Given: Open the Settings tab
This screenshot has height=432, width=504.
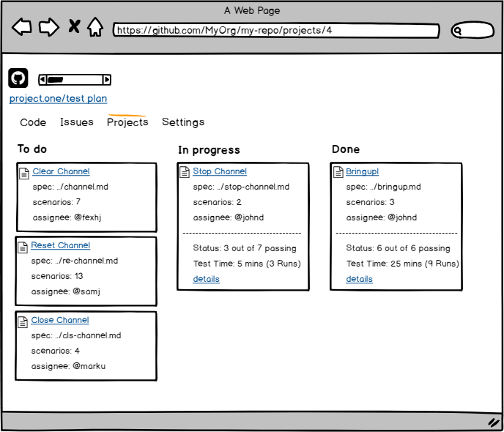Looking at the screenshot, I should tap(183, 122).
